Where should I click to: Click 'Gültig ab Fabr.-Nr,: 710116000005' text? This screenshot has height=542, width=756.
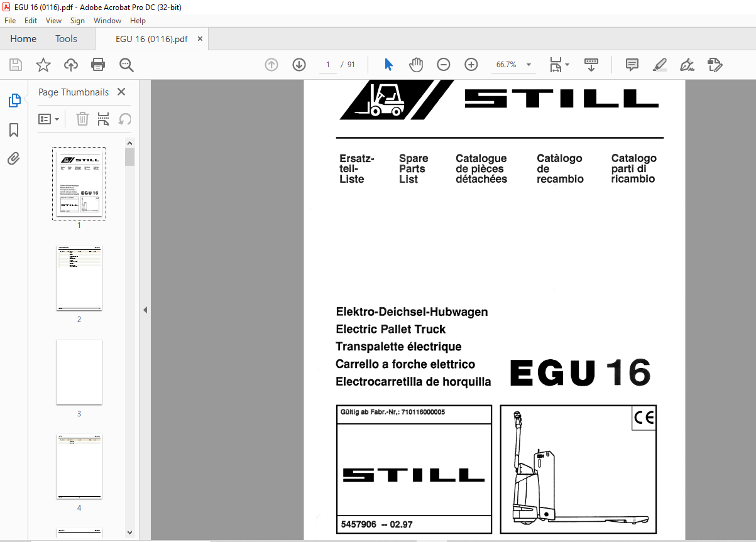pyautogui.click(x=393, y=413)
